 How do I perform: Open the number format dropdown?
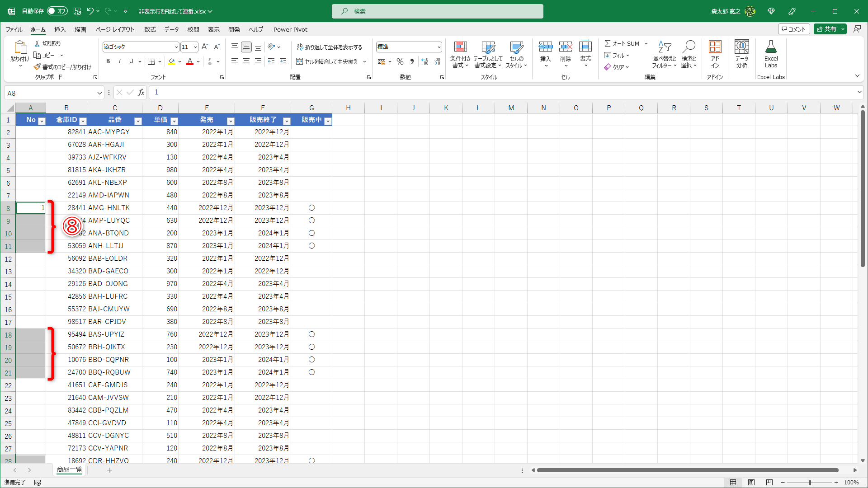point(439,47)
